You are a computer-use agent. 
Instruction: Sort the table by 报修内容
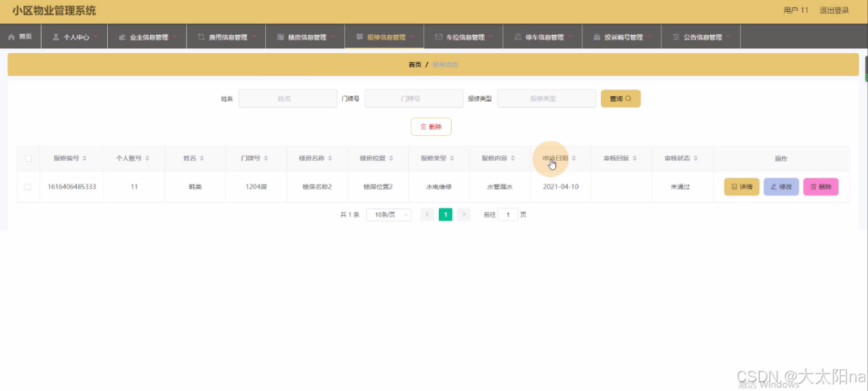[x=513, y=158]
